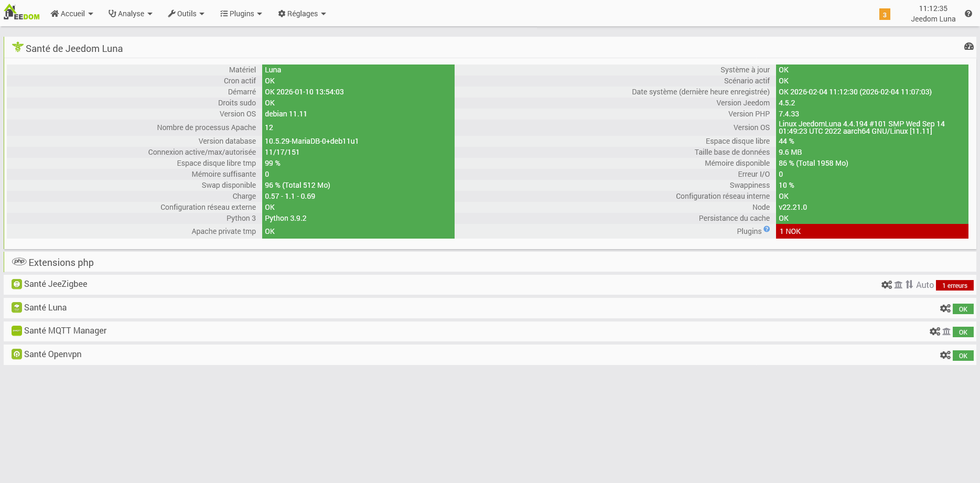Click the Jeedom logo
The image size is (980, 483).
[21, 13]
